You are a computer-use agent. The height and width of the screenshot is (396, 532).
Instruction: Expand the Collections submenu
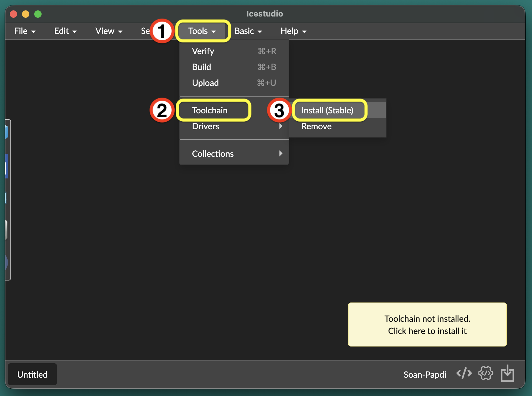tap(234, 154)
